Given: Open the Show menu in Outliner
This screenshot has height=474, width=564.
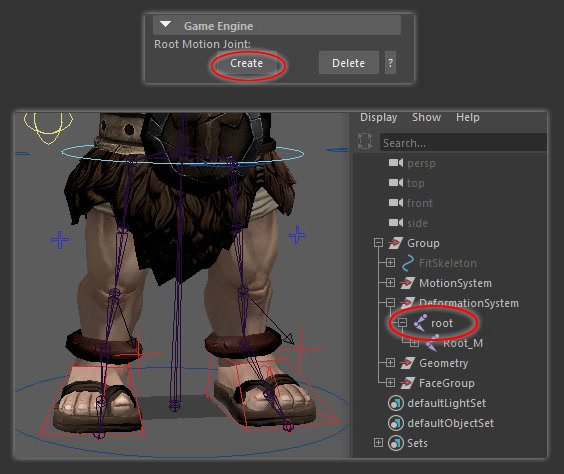Looking at the screenshot, I should coord(426,117).
